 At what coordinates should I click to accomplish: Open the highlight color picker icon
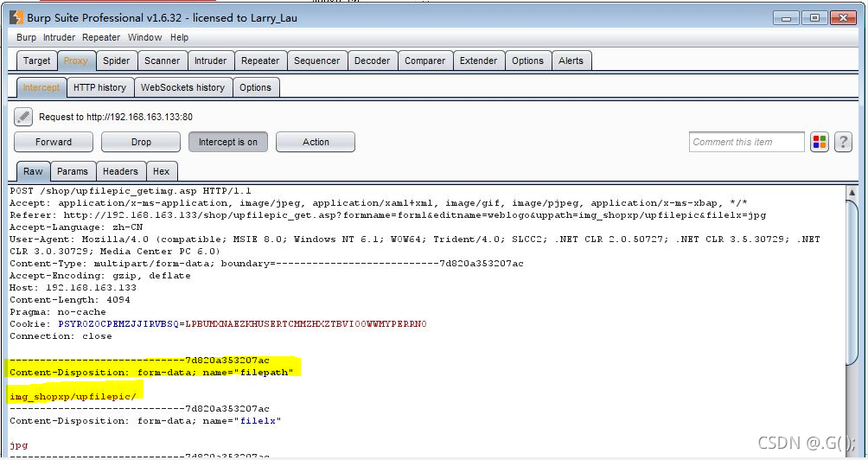coord(820,143)
